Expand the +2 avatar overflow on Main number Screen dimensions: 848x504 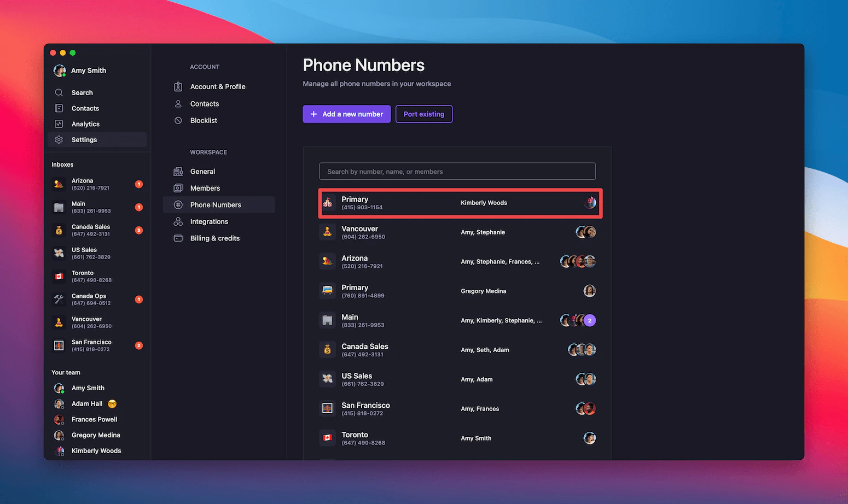click(x=590, y=320)
